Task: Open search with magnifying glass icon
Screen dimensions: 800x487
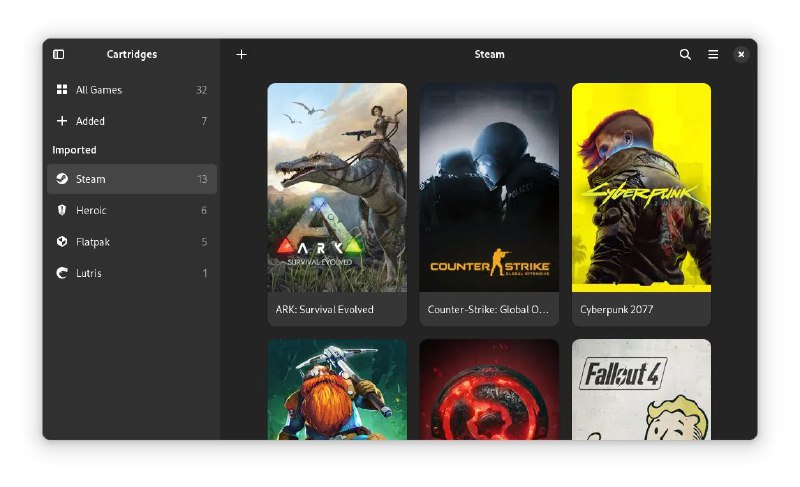Action: coord(685,54)
